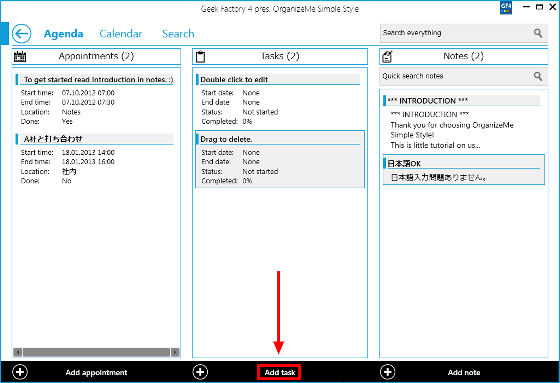Click the Tasks clipboard icon
Viewport: 560px width, 383px height.
point(201,56)
